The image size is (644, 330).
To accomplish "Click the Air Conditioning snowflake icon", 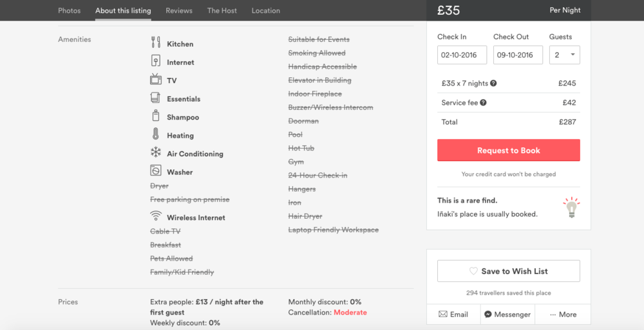I will [x=156, y=152].
